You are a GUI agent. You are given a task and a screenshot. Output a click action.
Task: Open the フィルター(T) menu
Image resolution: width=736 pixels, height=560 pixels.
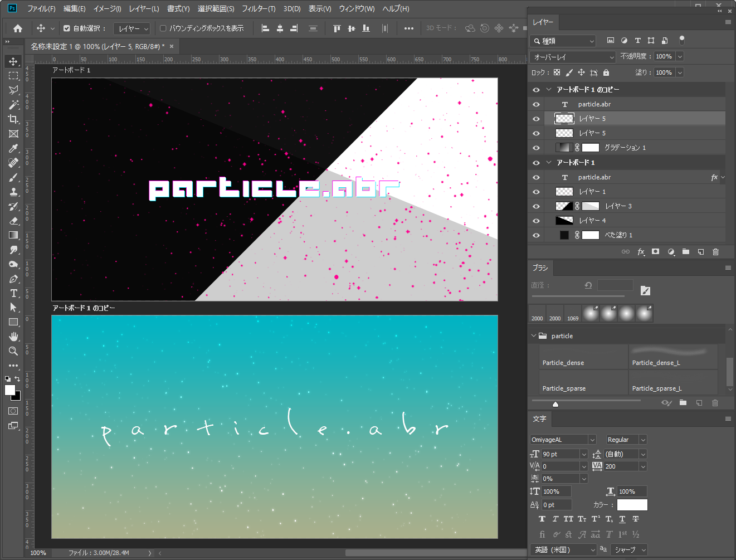pos(259,9)
